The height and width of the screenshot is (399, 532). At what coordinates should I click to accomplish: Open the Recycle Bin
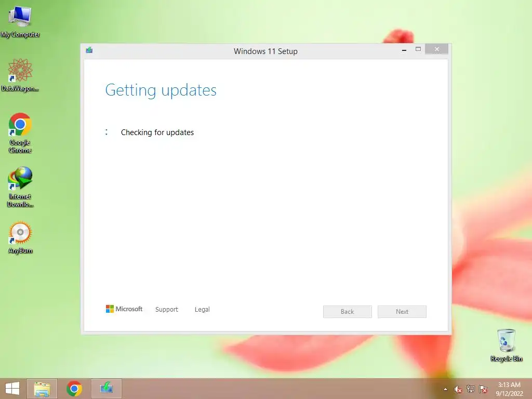click(506, 345)
